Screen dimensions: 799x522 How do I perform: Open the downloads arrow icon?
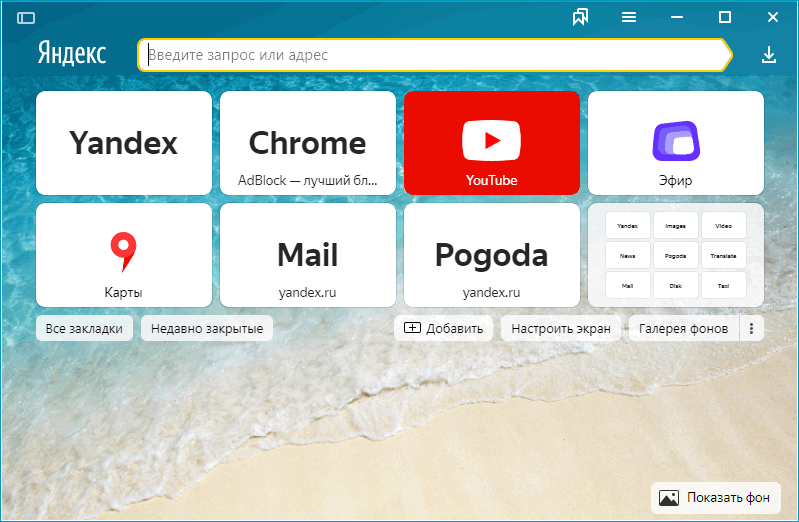[x=769, y=55]
